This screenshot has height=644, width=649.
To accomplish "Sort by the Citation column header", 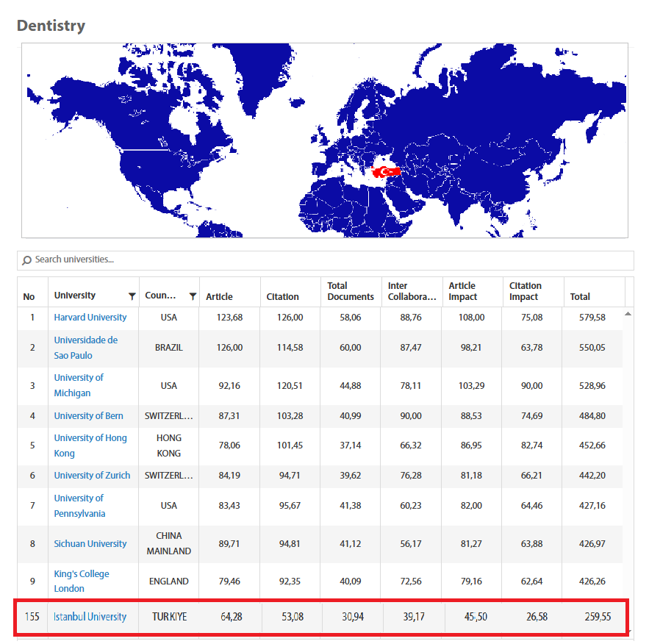I will click(282, 297).
